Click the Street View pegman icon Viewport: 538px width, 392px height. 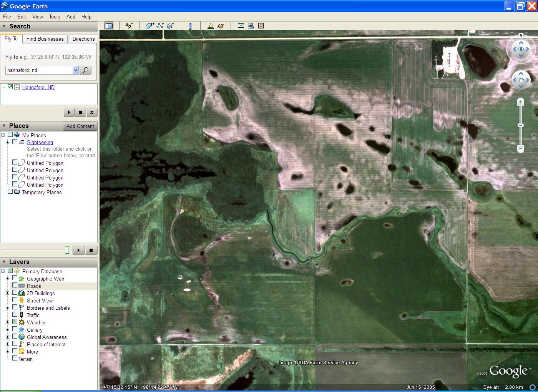click(22, 301)
